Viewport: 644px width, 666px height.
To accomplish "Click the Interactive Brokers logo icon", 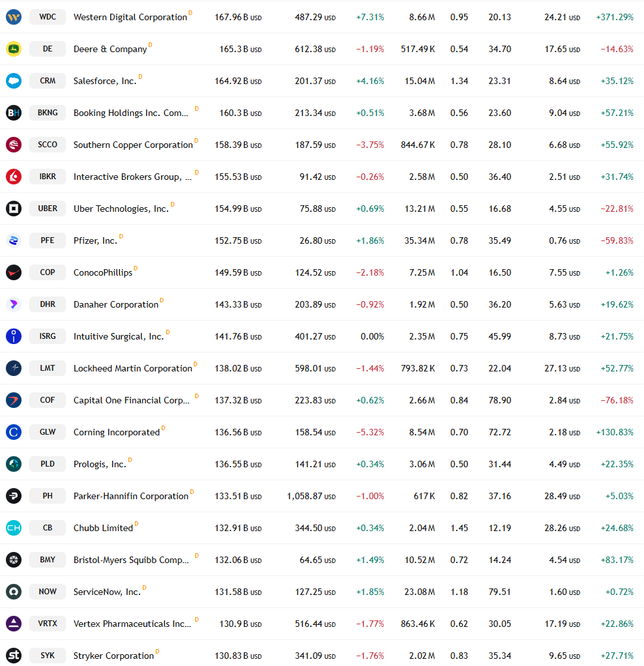I will pos(14,176).
